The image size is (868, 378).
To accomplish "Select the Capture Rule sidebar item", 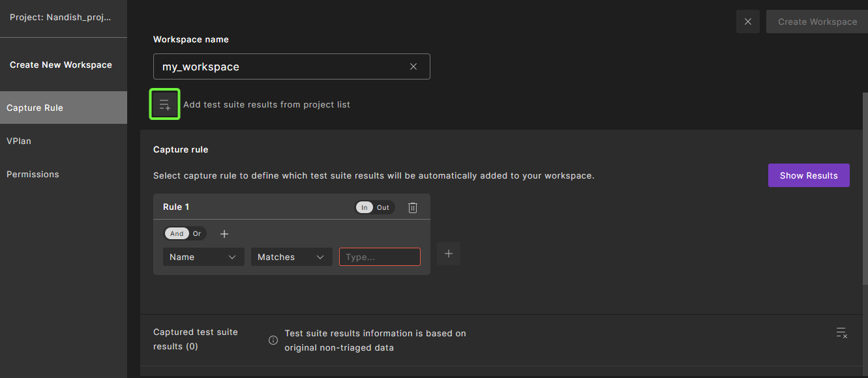I will coord(35,108).
